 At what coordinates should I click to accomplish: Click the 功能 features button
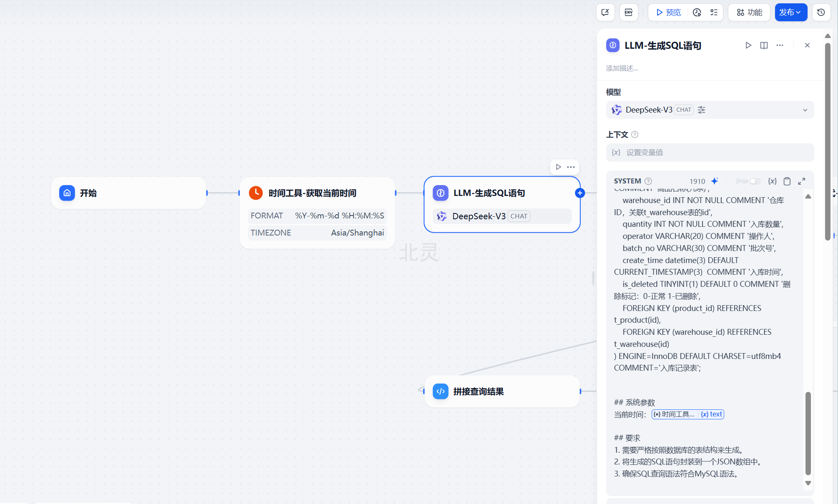pos(749,13)
